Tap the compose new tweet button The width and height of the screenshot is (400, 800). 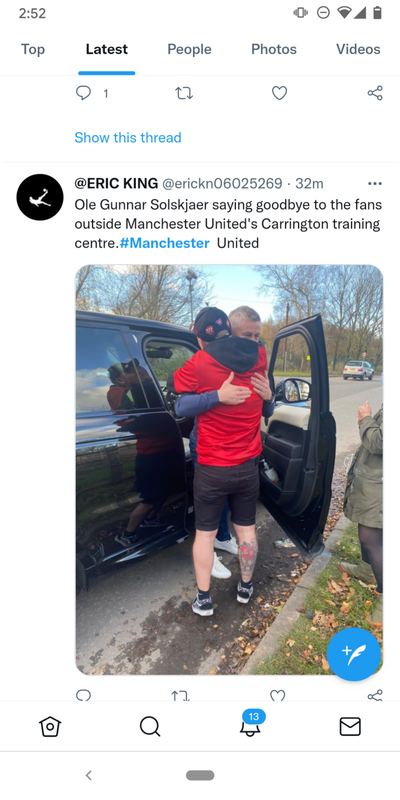pyautogui.click(x=354, y=654)
